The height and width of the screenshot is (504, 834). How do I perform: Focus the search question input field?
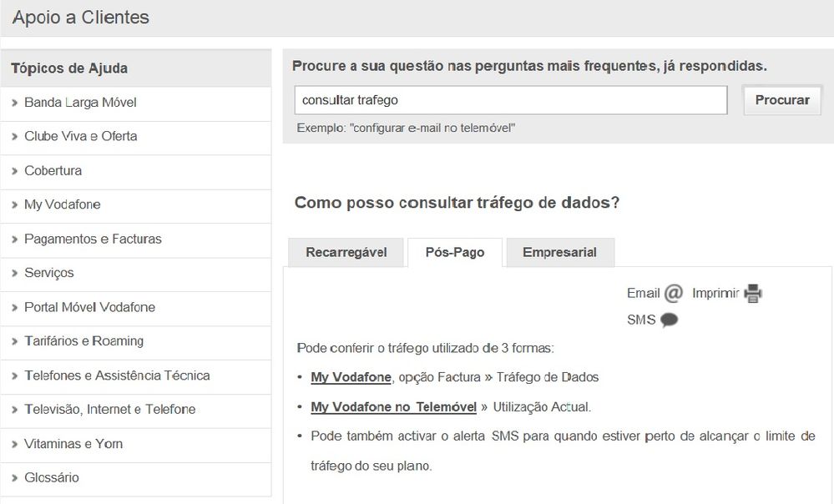(x=510, y=100)
